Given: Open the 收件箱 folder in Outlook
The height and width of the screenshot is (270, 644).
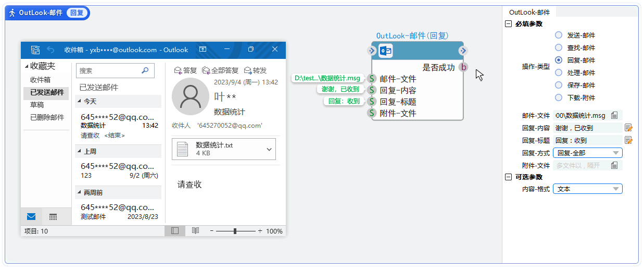Looking at the screenshot, I should pyautogui.click(x=40, y=80).
